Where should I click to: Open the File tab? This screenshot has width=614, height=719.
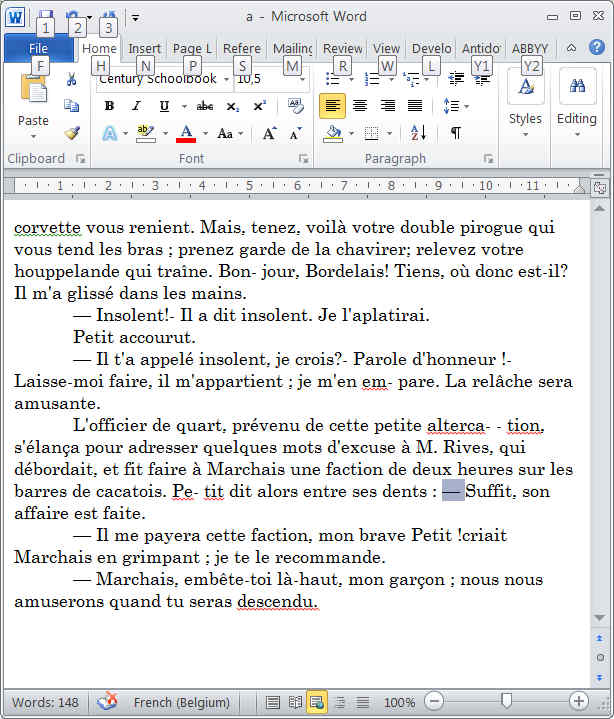tap(38, 48)
